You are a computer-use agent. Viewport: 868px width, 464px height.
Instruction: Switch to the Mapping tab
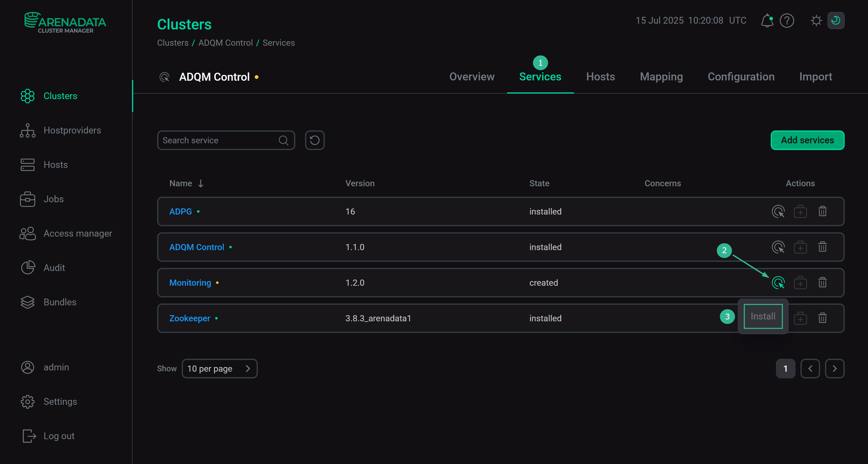click(661, 77)
